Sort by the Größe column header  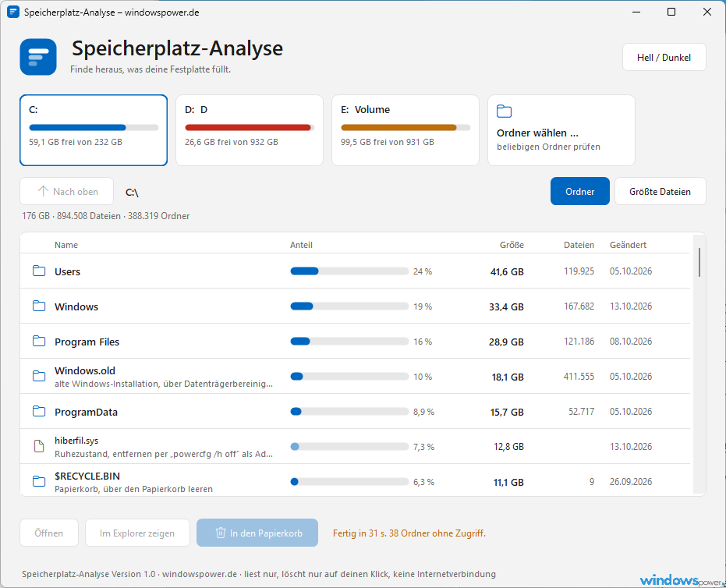point(512,245)
